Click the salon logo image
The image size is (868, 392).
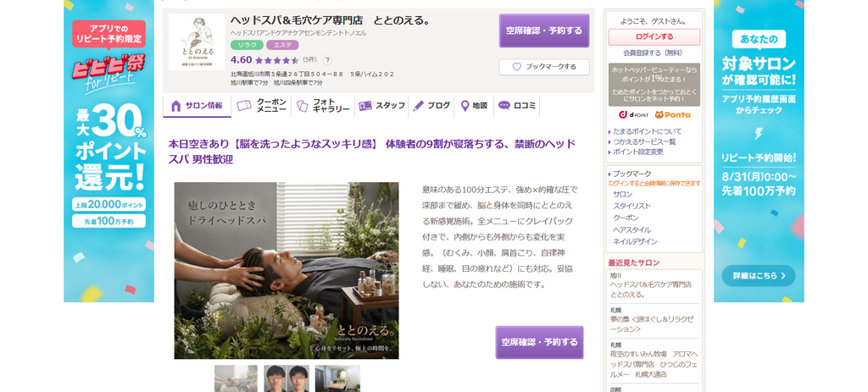[197, 42]
